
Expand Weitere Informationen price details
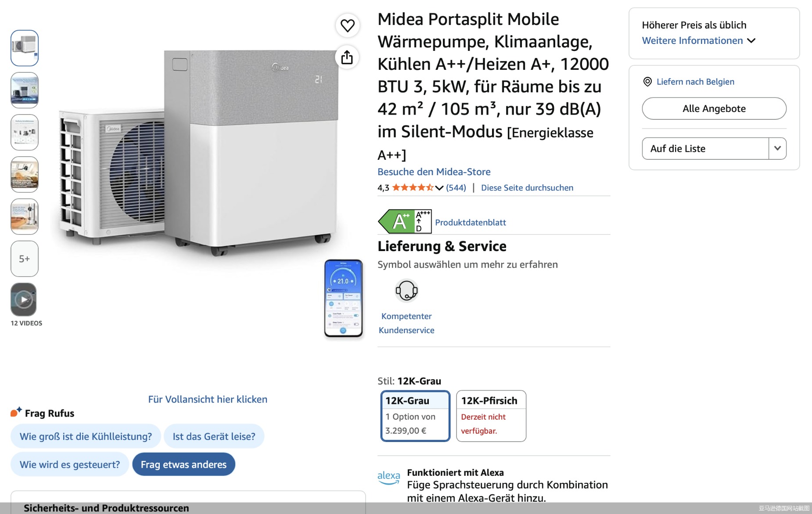[x=699, y=41]
